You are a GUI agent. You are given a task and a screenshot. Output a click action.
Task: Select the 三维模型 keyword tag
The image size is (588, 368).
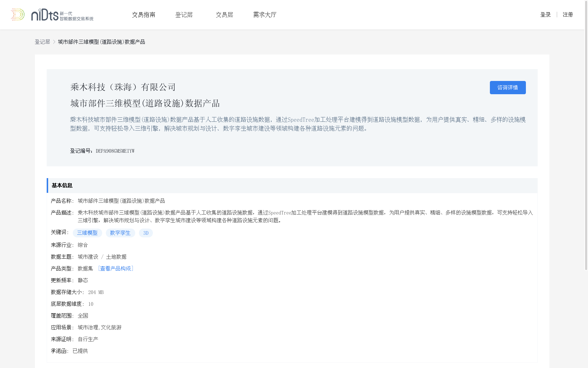click(x=87, y=233)
